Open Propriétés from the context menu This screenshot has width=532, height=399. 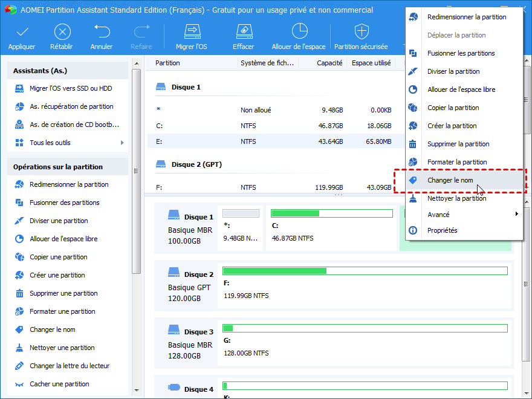pyautogui.click(x=442, y=230)
